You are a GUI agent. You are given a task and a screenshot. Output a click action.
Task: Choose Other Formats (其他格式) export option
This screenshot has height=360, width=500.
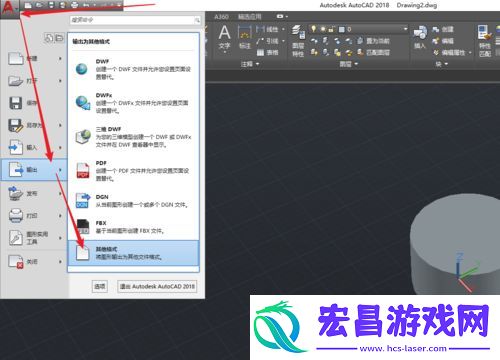tap(134, 253)
